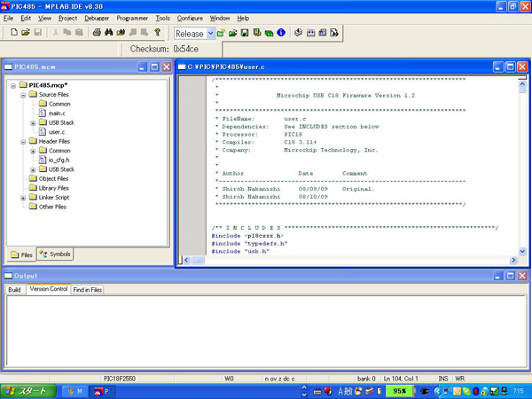
Task: Create a new file with toolbar icon
Action: (14, 33)
